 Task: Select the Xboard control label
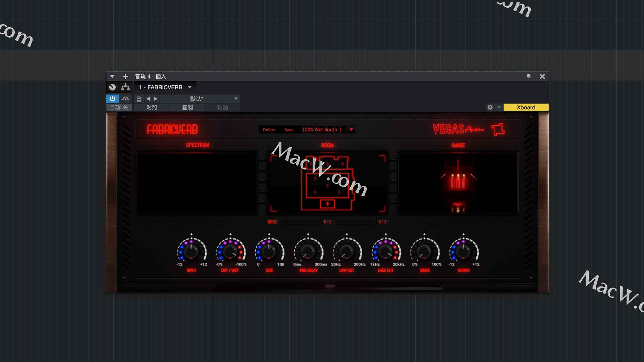[x=526, y=107]
